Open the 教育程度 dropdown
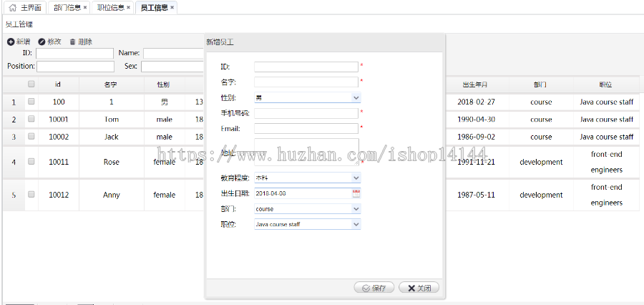The width and height of the screenshot is (644, 305). 356,178
